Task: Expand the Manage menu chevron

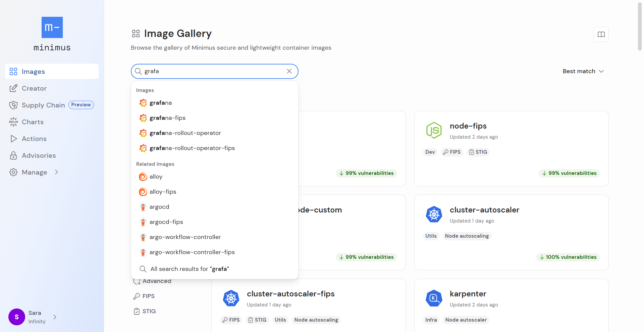Action: (x=56, y=172)
